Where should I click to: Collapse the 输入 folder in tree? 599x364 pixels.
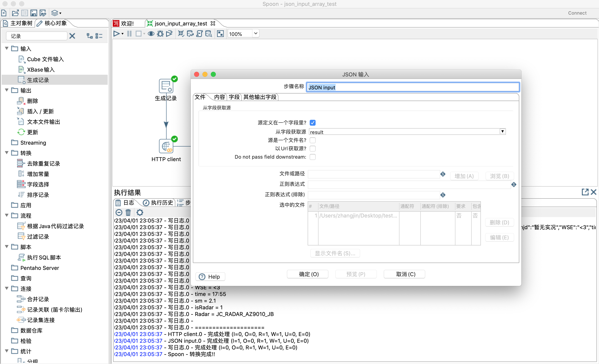7,49
